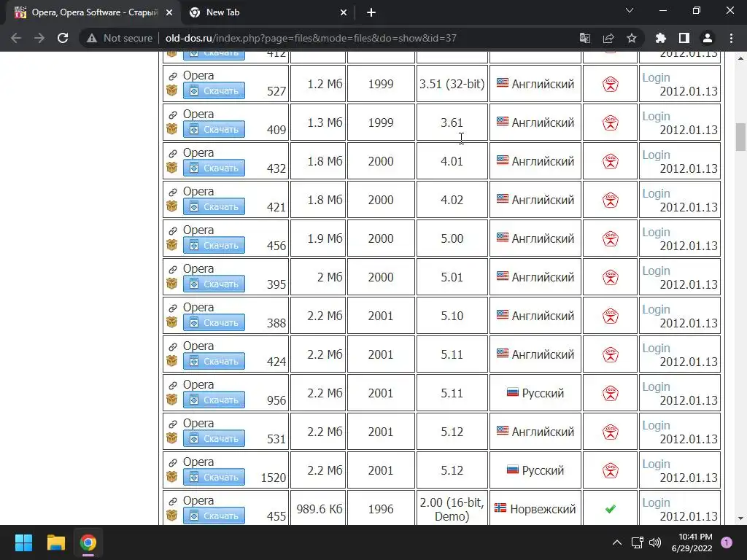
Task: Click the package icon in Opera 4.02 row
Action: point(172,206)
